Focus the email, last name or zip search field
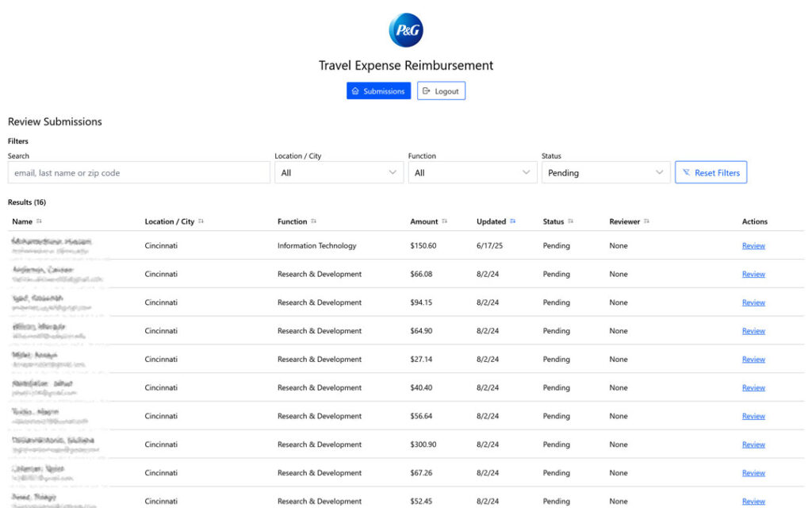The height and width of the screenshot is (508, 812). pyautogui.click(x=139, y=172)
